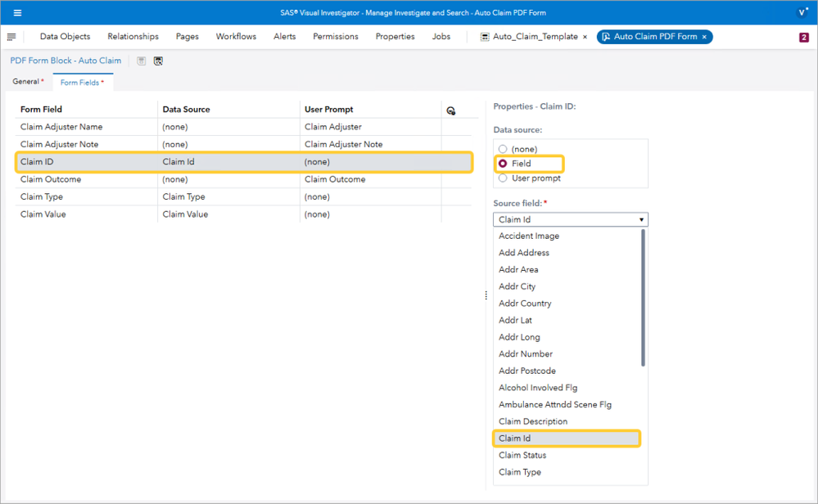Click the tab list icon beside Data Objects

pyautogui.click(x=11, y=37)
